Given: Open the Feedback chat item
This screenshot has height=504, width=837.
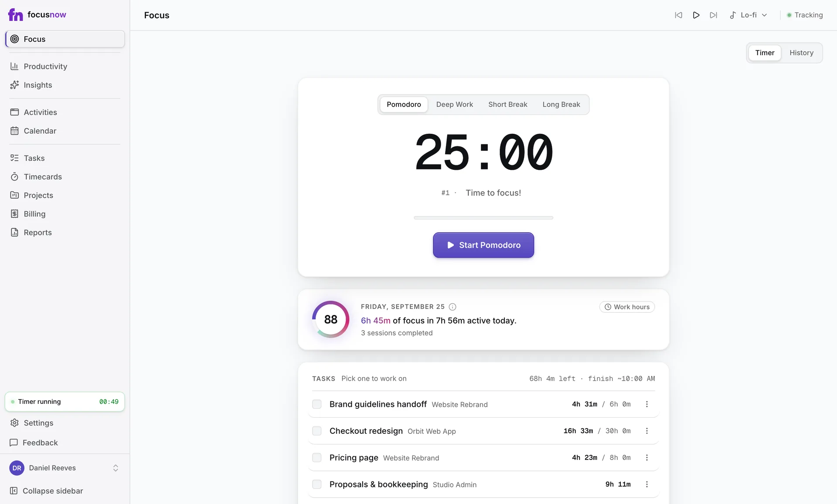Looking at the screenshot, I should 65,443.
